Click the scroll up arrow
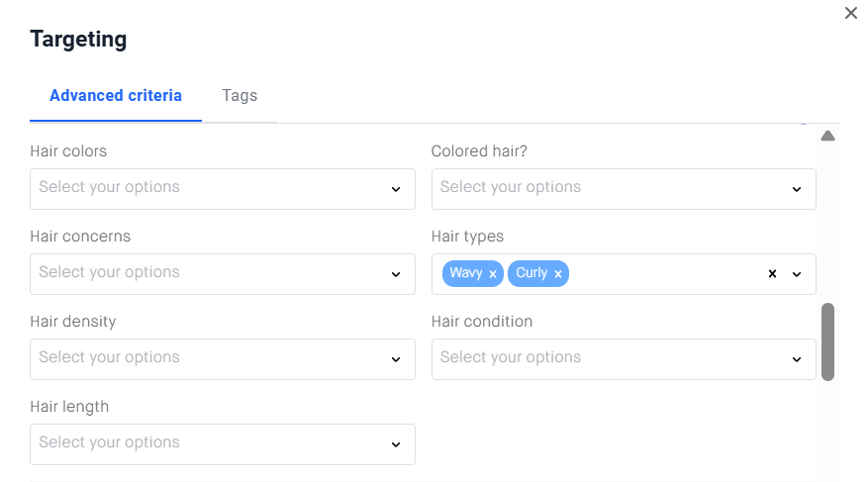This screenshot has height=482, width=868. pyautogui.click(x=828, y=136)
